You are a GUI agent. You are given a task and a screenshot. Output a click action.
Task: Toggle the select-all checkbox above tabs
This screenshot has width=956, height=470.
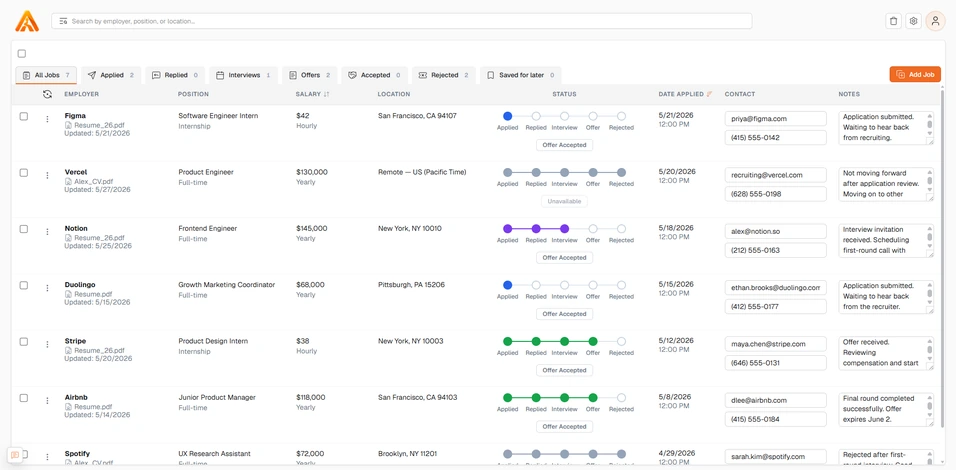(22, 54)
